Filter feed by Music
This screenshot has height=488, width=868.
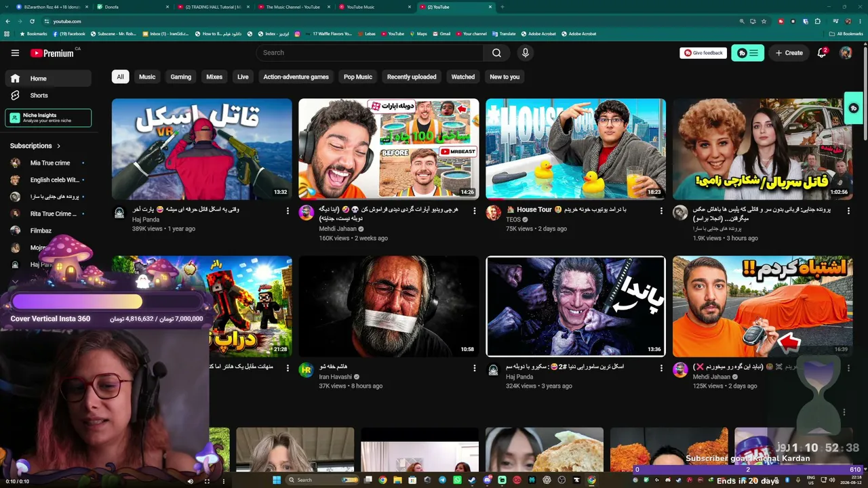[x=147, y=77]
